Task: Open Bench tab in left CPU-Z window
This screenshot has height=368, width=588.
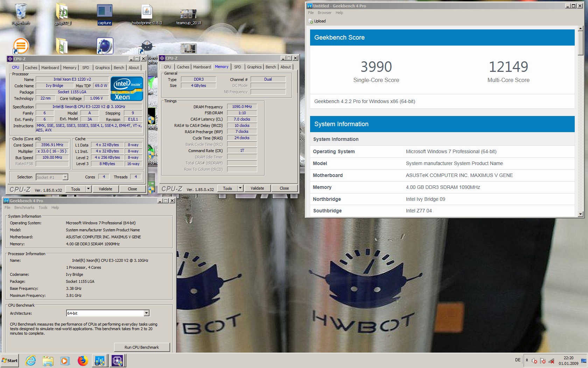Action: (119, 68)
